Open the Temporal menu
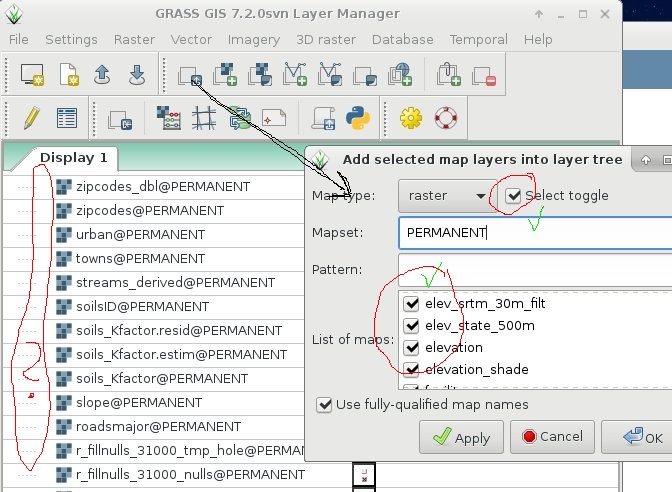 (478, 39)
